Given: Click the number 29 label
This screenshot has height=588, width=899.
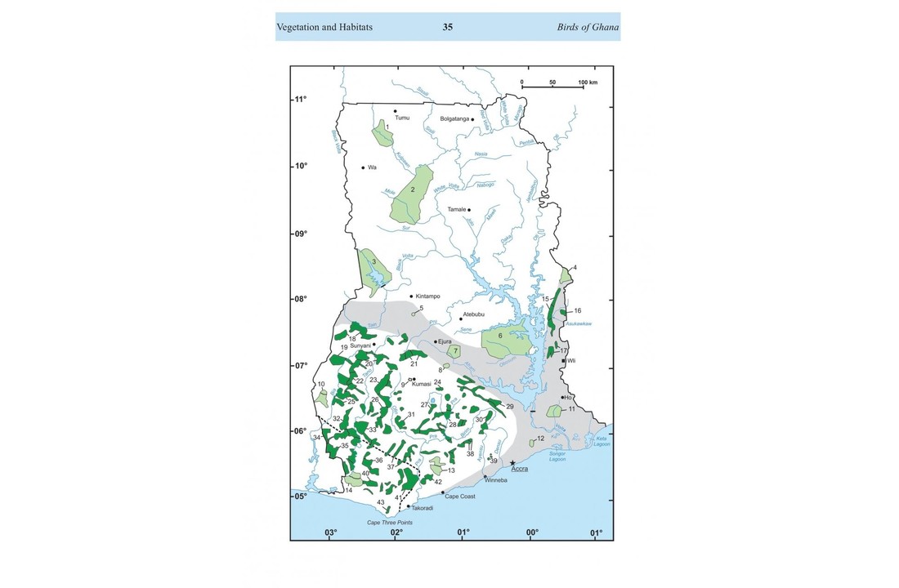Looking at the screenshot, I should [x=510, y=407].
